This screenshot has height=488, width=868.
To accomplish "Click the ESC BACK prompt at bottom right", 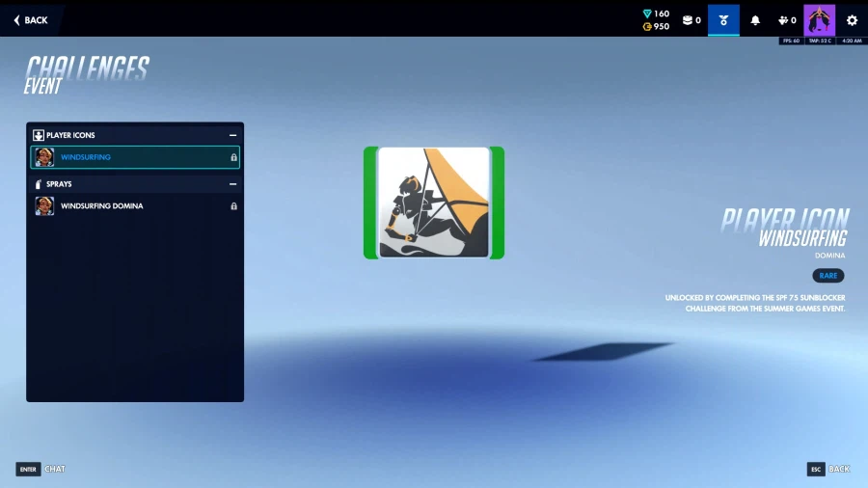I will pyautogui.click(x=828, y=469).
